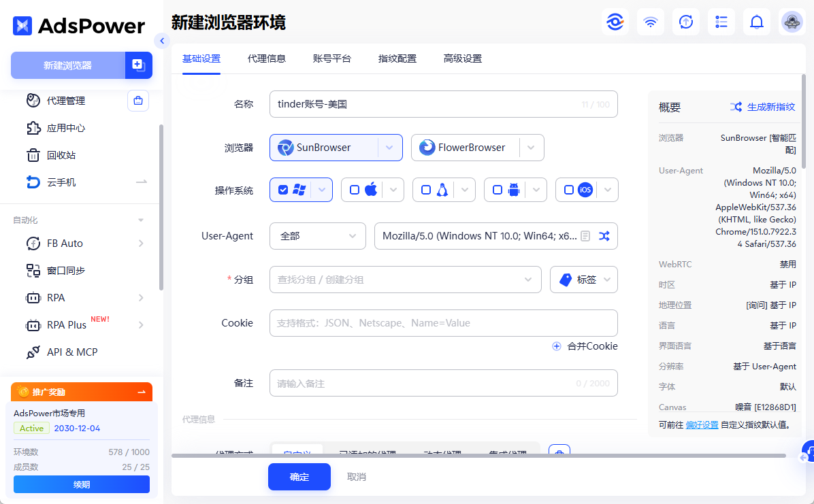814x504 pixels.
Task: Click the Cookie input field
Action: [x=443, y=323]
